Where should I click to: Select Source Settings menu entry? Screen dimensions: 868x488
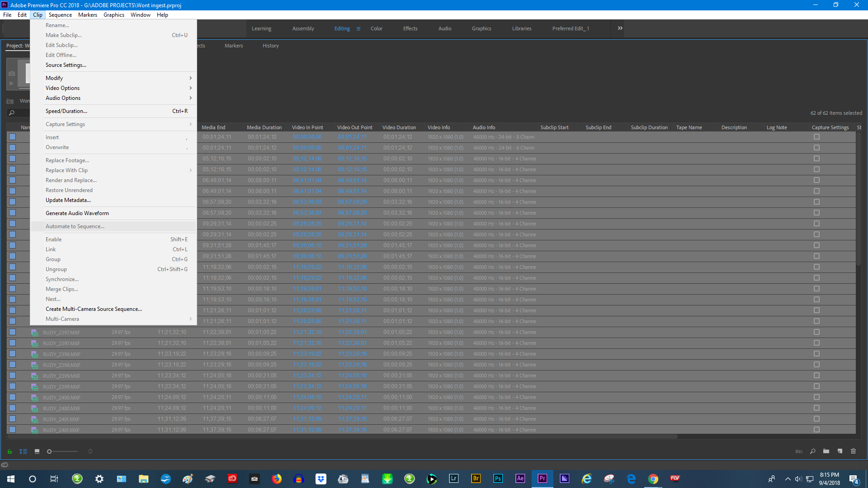(x=113, y=65)
